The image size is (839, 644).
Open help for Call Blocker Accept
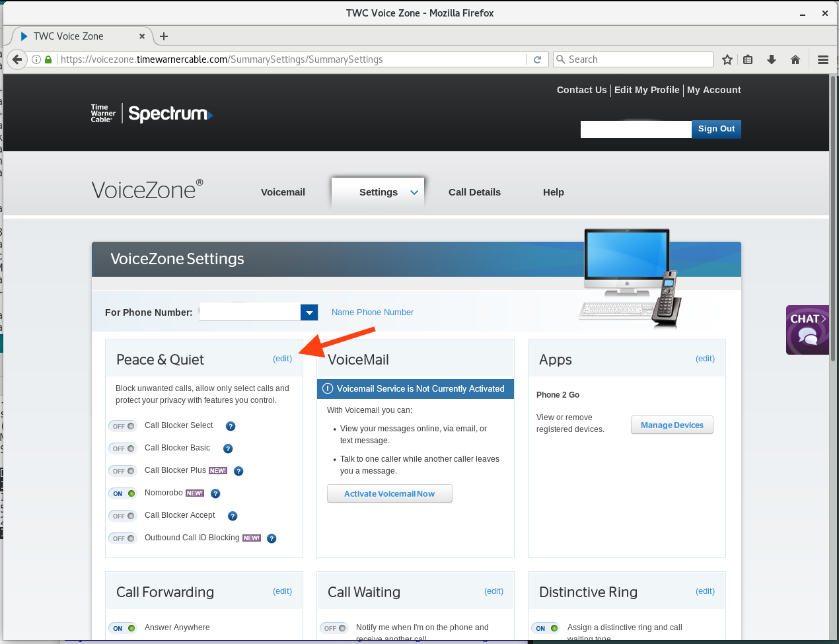point(233,516)
